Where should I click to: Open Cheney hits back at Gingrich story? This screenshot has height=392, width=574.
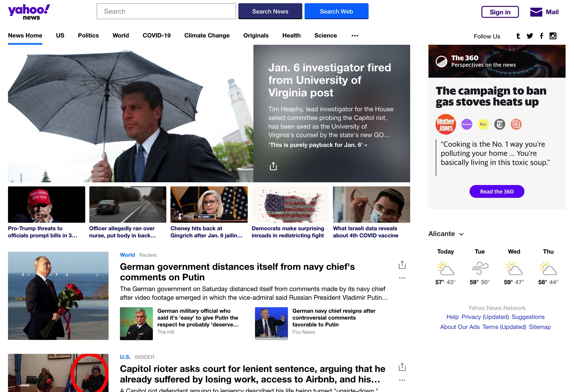pos(207,232)
